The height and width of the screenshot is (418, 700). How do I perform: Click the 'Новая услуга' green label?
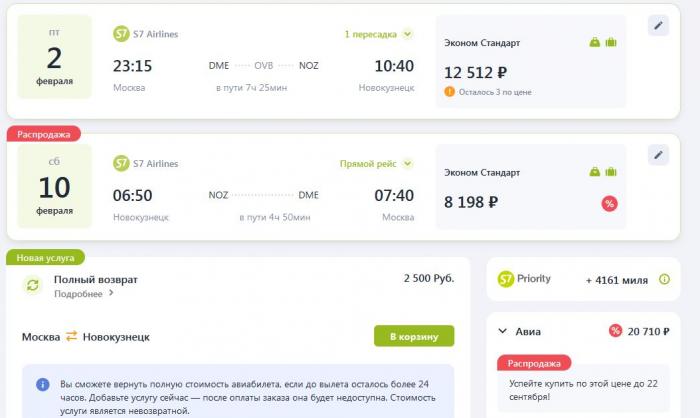[x=45, y=258]
